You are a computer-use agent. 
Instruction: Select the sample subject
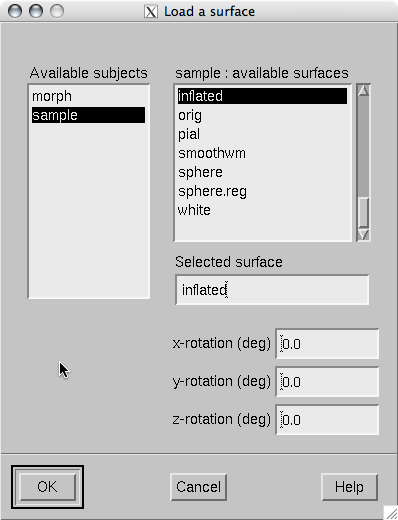coord(88,115)
